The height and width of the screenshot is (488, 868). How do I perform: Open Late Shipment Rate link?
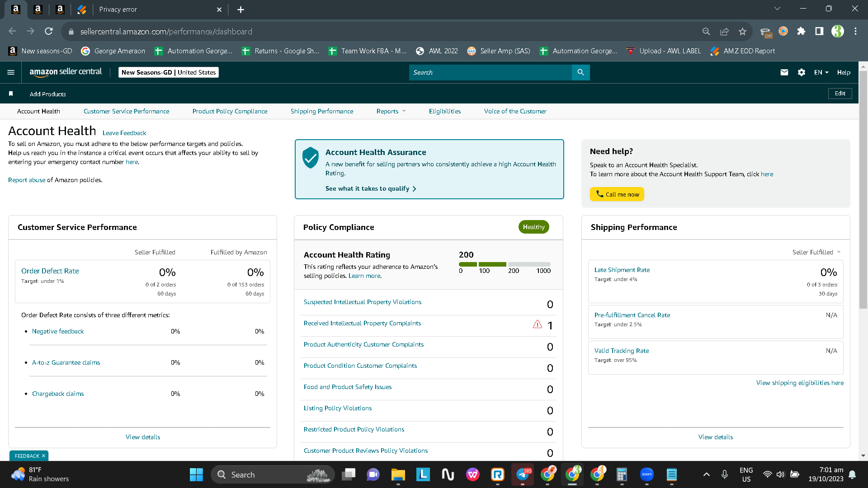(622, 270)
